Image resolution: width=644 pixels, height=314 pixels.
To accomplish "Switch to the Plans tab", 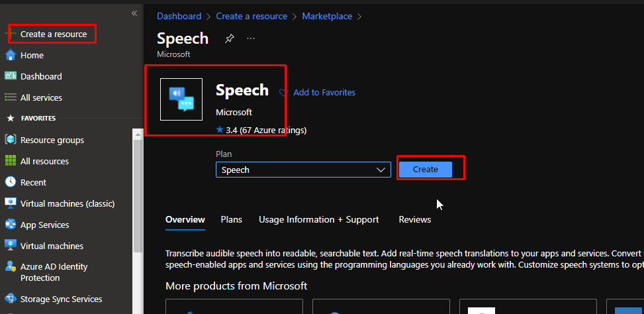I will (231, 219).
